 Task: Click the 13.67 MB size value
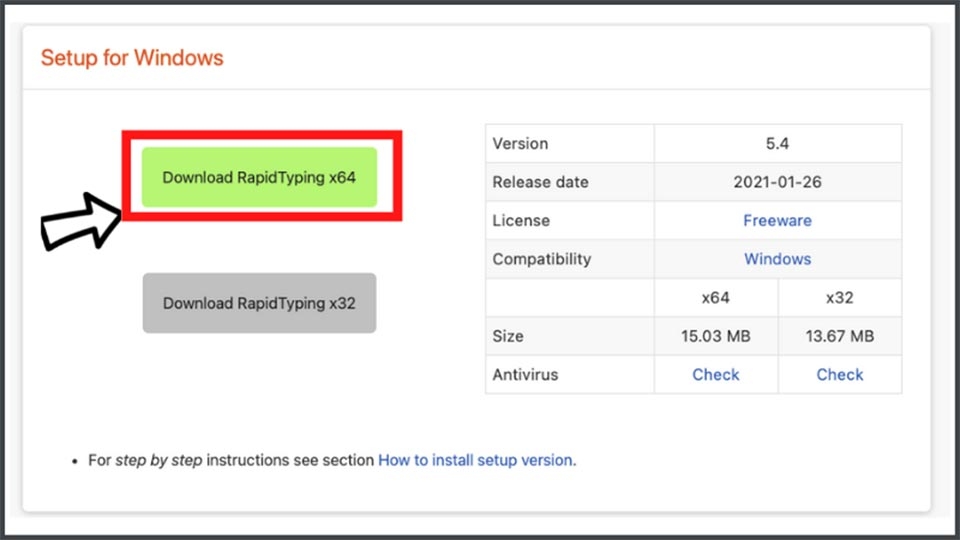coord(839,336)
